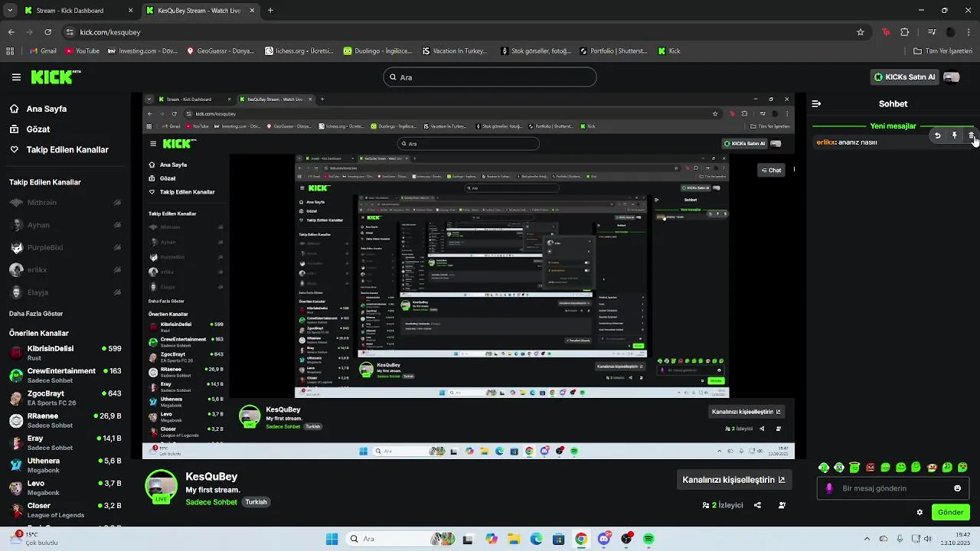Open recommended channel RRaenee in main sidebar
The image size is (980, 551).
[x=65, y=420]
